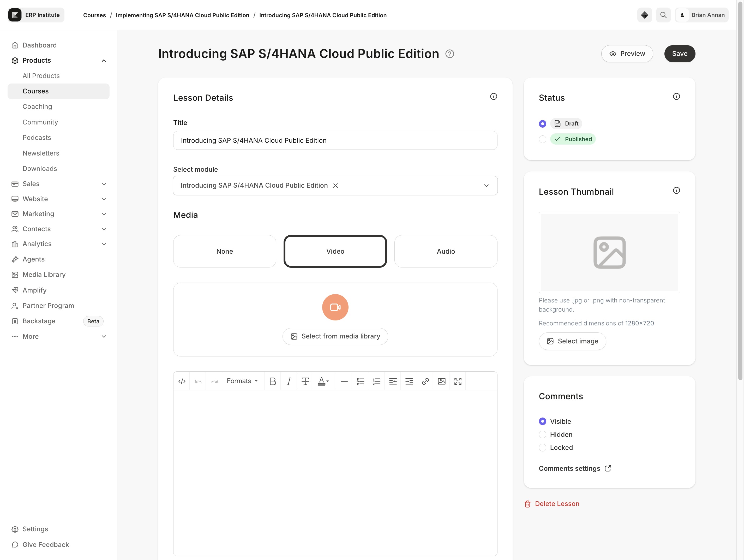Collapse the Products sidebar section
This screenshot has height=560, width=744.
click(x=104, y=61)
